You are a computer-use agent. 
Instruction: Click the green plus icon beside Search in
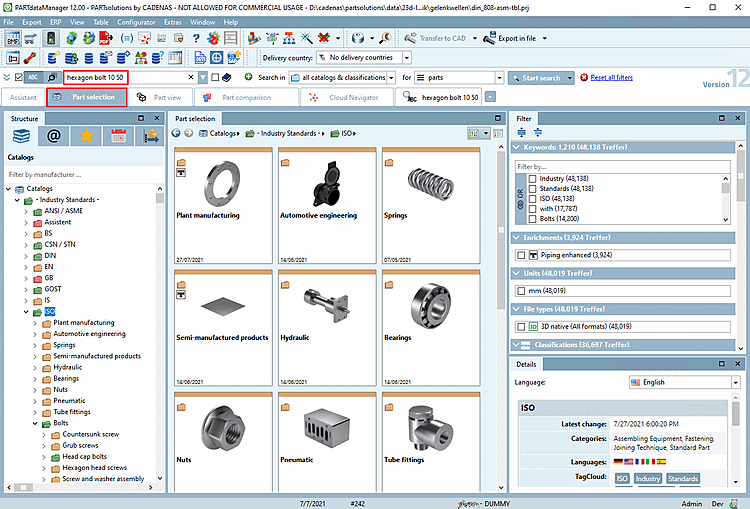coord(248,77)
